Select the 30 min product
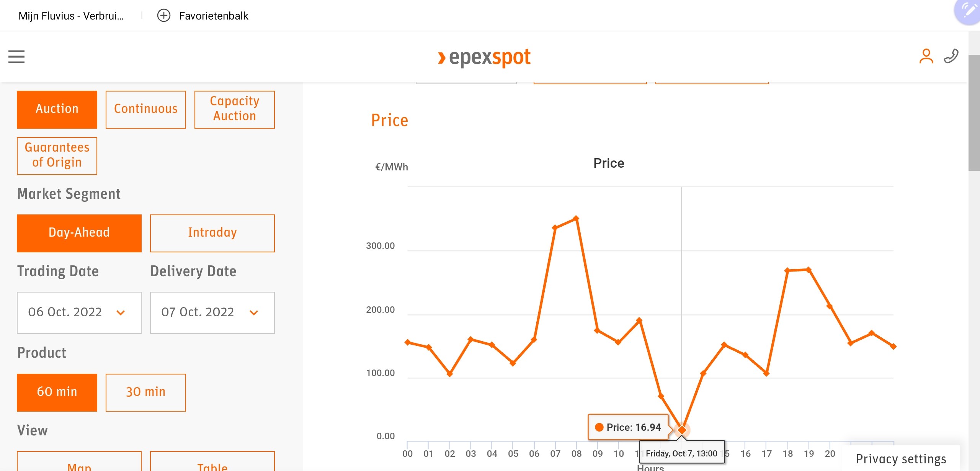 [146, 392]
